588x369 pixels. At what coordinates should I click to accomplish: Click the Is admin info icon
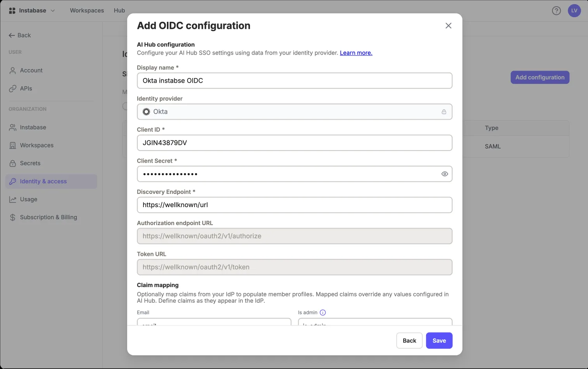tap(323, 312)
